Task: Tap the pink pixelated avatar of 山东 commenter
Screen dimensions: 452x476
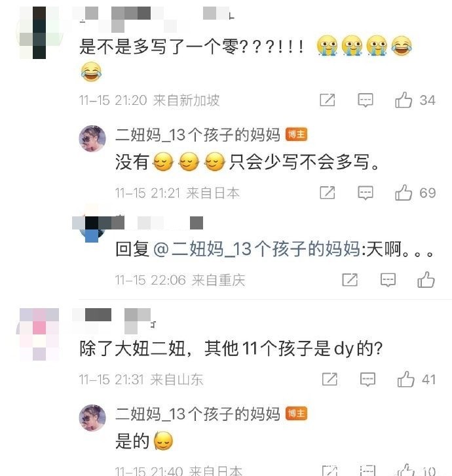Action: point(39,334)
